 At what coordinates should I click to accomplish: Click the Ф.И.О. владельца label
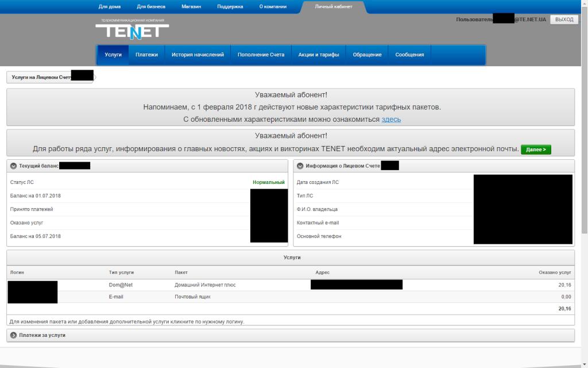pyautogui.click(x=317, y=209)
